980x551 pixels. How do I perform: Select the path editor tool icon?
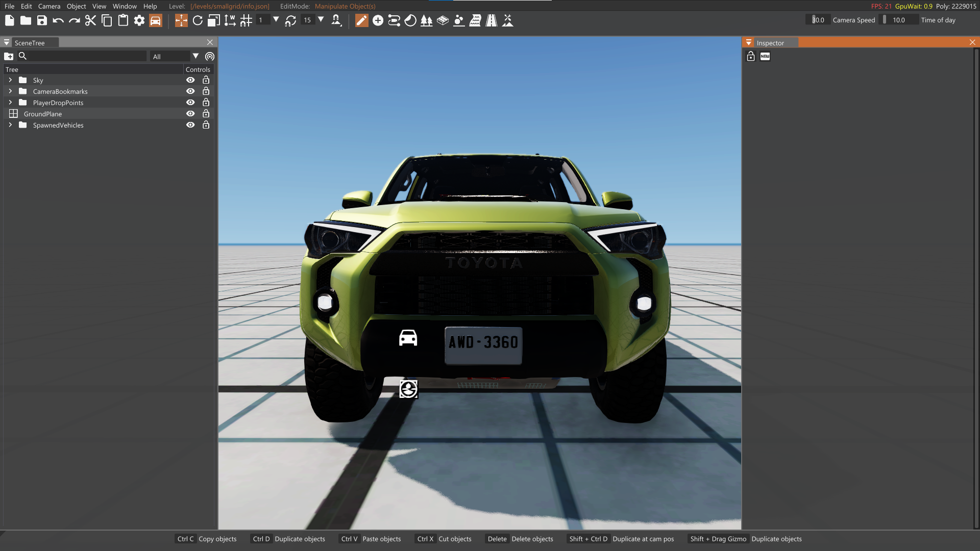pyautogui.click(x=394, y=20)
